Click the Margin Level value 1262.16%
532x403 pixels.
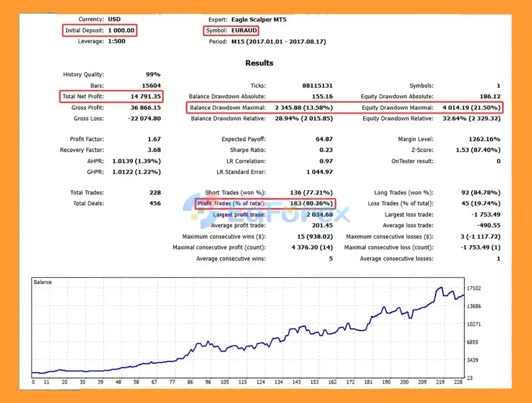[x=484, y=139]
